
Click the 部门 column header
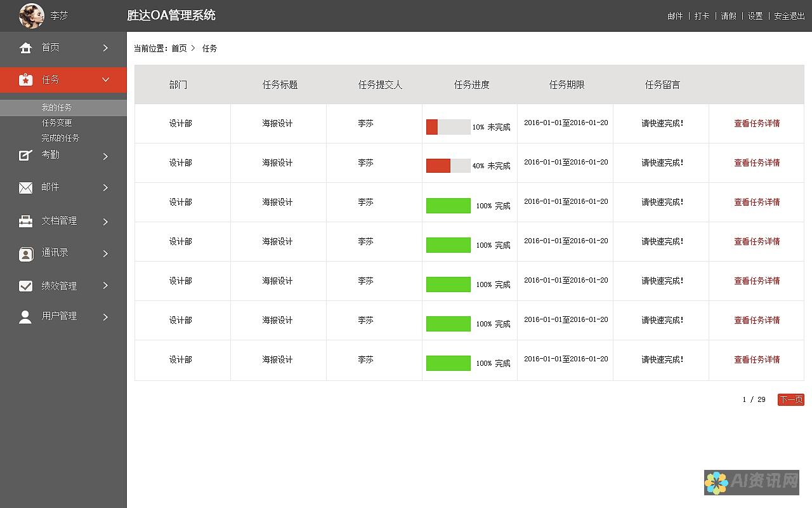pos(178,84)
